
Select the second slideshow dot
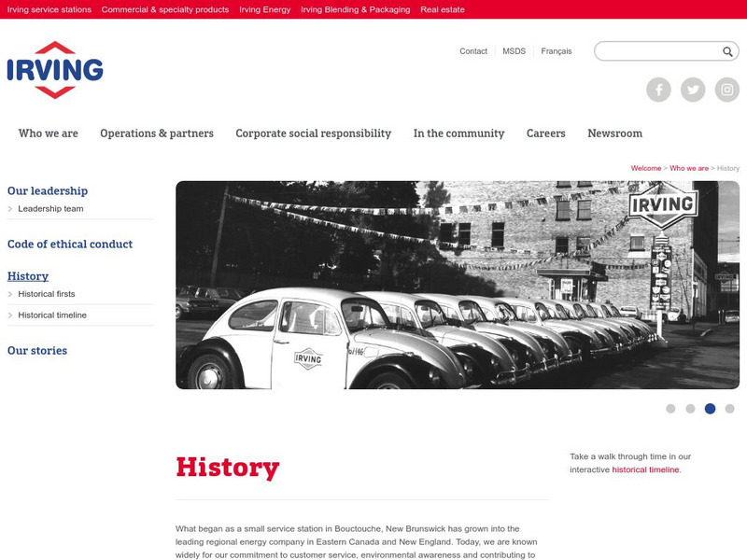click(690, 409)
